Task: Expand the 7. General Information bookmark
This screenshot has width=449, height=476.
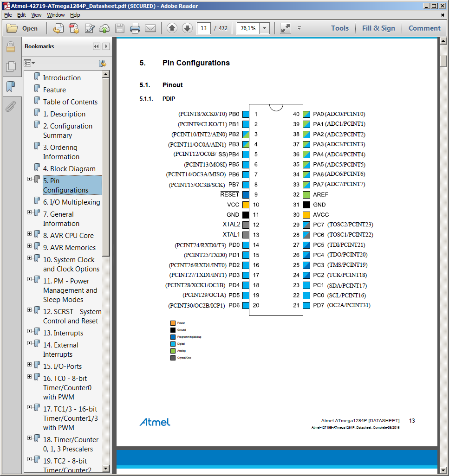Action: pos(29,212)
